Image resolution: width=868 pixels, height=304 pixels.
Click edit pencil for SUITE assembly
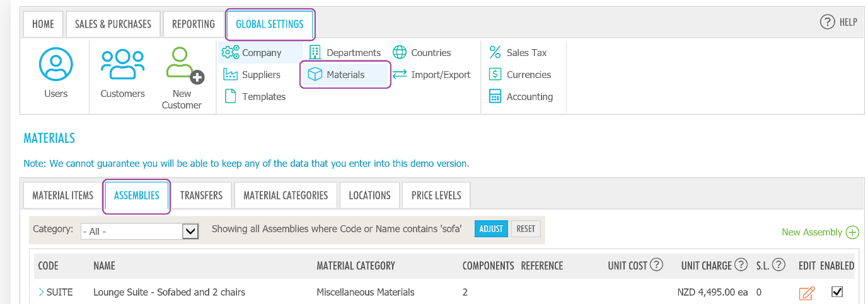coord(806,293)
